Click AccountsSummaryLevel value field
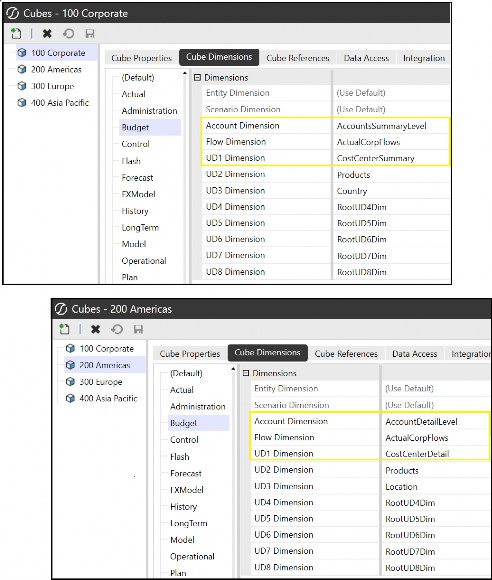 391,126
